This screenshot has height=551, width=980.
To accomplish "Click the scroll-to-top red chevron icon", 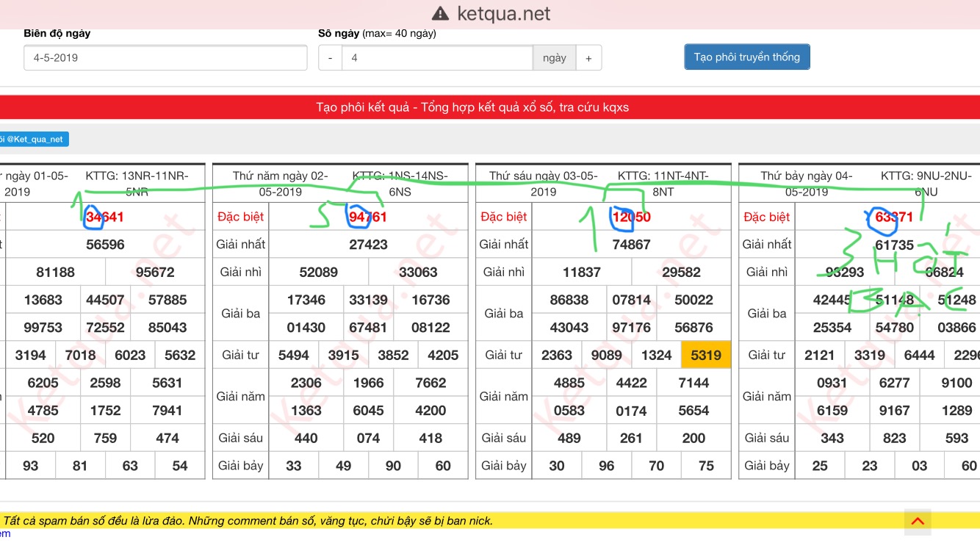I will tap(918, 522).
